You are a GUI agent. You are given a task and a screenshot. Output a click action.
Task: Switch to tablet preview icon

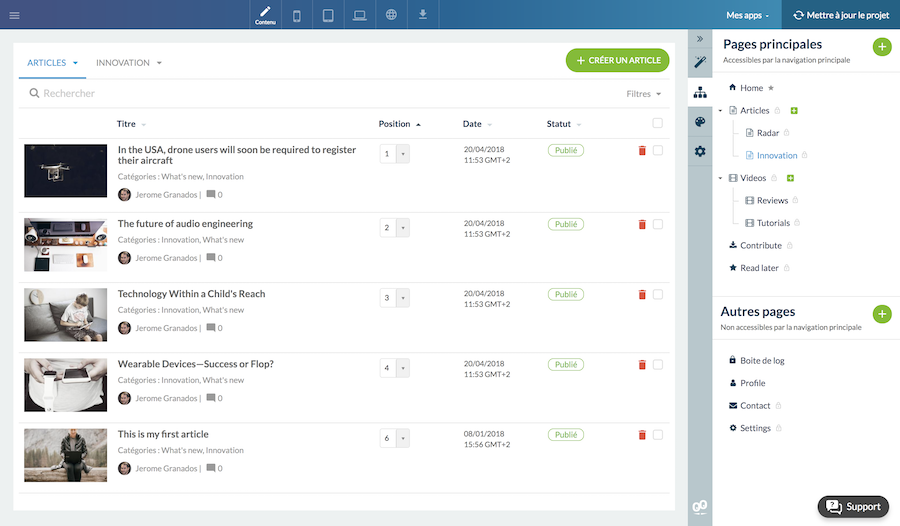328,15
